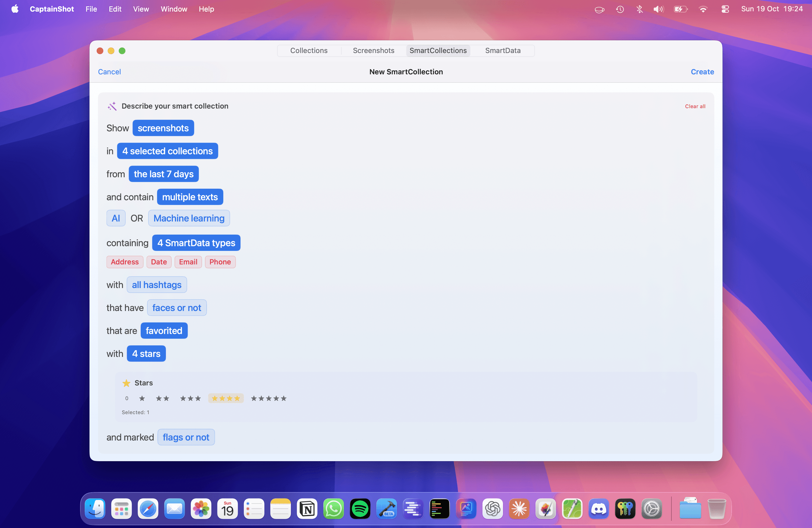The width and height of the screenshot is (812, 528).
Task: Select the five-star rating option
Action: tap(268, 398)
